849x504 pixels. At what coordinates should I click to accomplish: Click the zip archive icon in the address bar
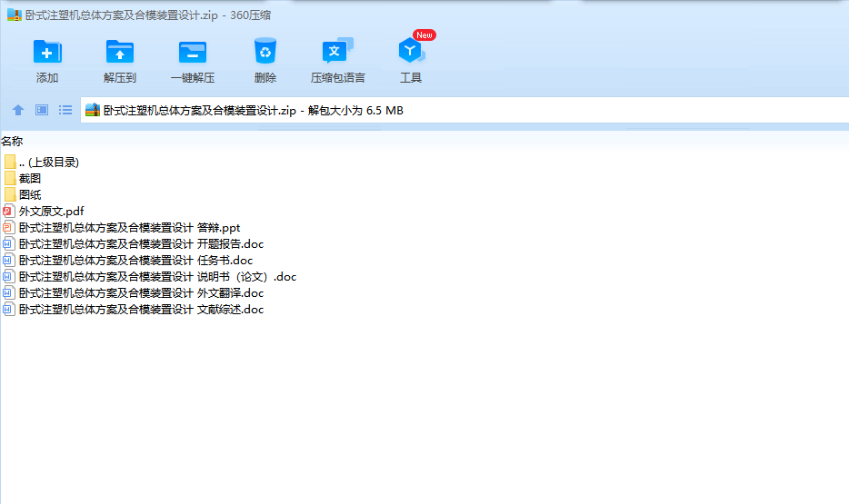coord(93,110)
